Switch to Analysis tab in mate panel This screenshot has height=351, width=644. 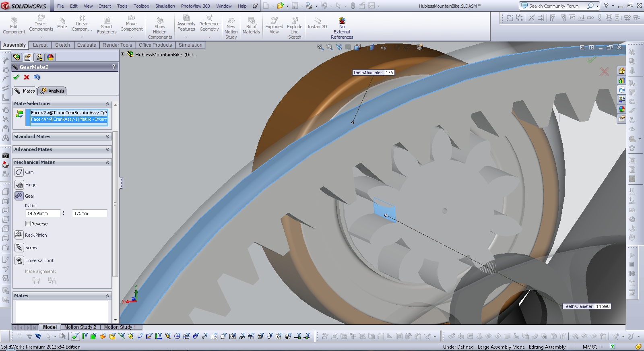[52, 91]
